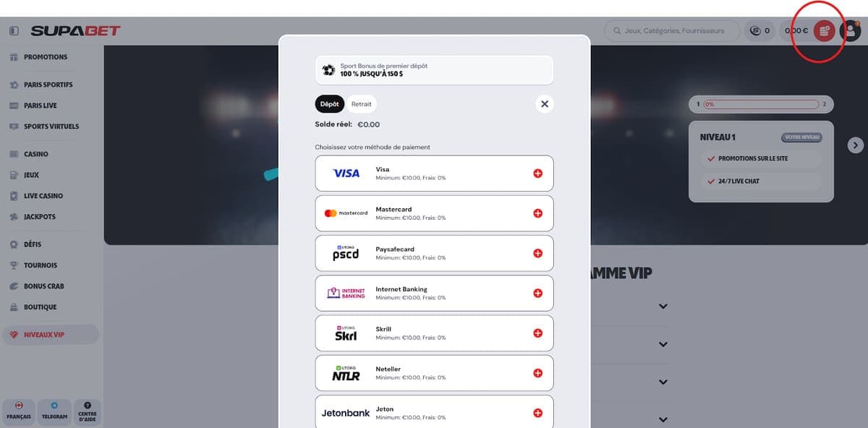Switch to the Retrait tab

click(361, 104)
